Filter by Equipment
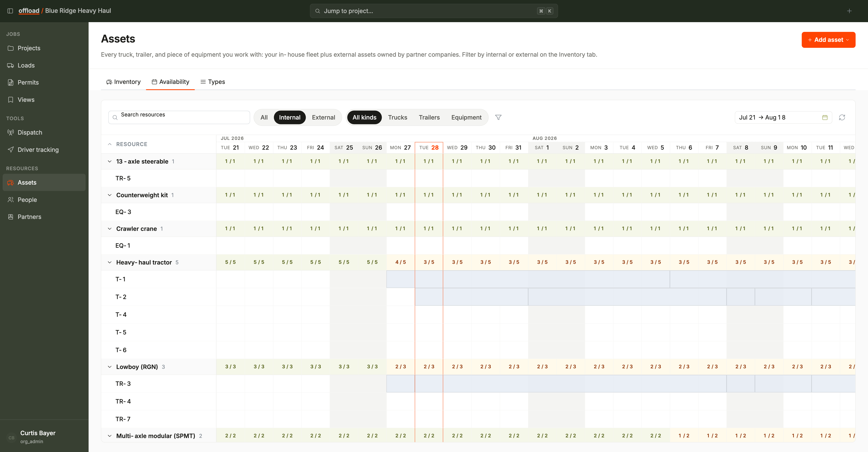This screenshot has width=868, height=452. coord(466,117)
